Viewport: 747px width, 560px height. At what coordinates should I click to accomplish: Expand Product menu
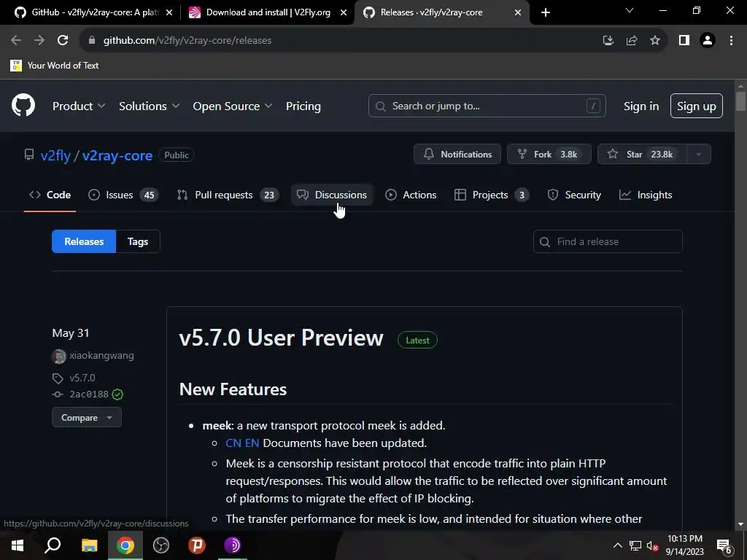pos(79,106)
